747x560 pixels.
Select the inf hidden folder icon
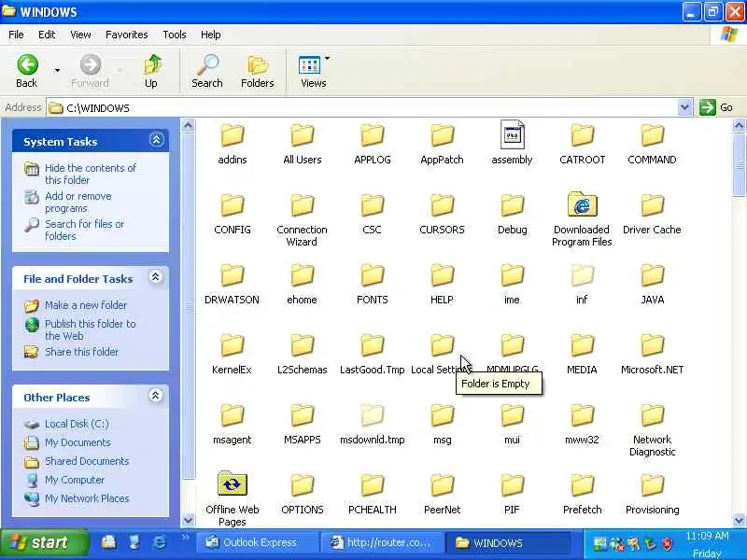pyautogui.click(x=582, y=275)
